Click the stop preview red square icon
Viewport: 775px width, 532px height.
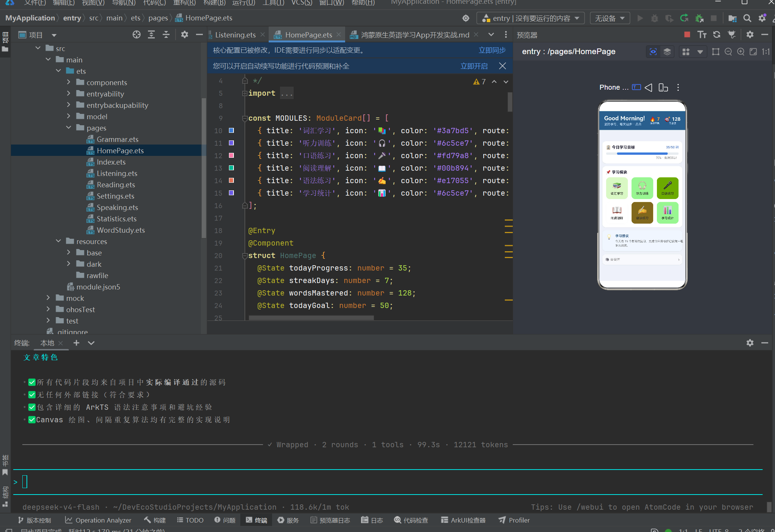687,35
